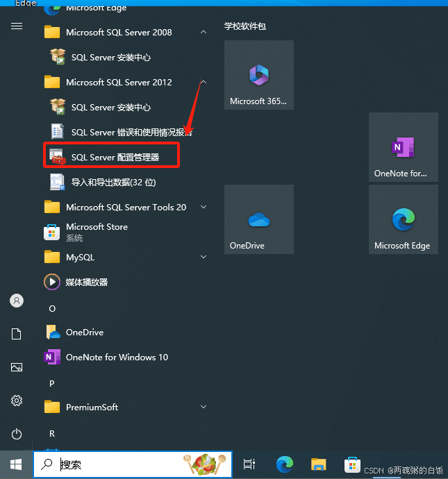Open Microsoft Store from the taskbar
This screenshot has width=448, height=479.
click(x=352, y=465)
